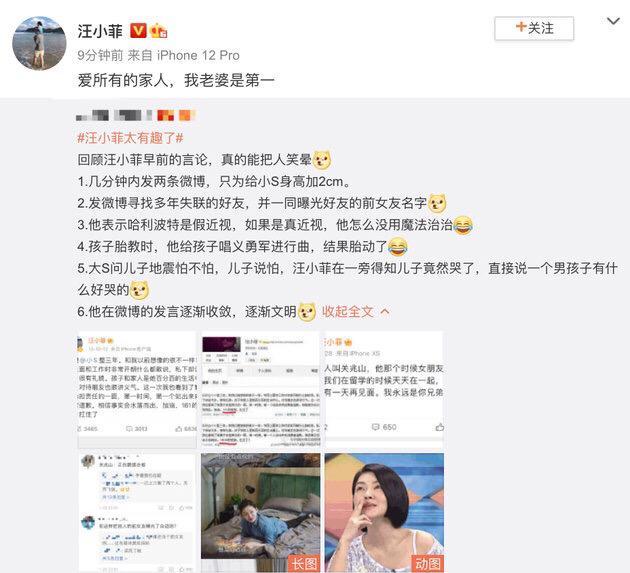Open the 动图 woman thinking thumbnail
This screenshot has width=630, height=573.
coord(384,512)
